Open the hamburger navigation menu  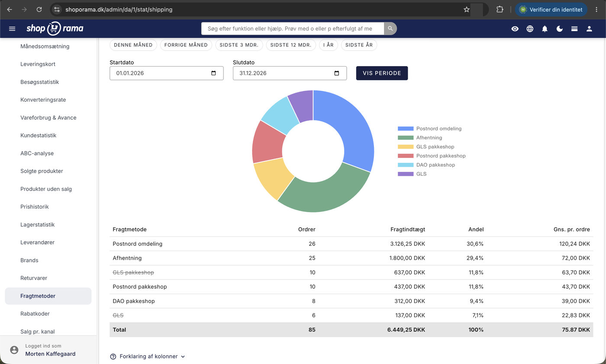[12, 29]
